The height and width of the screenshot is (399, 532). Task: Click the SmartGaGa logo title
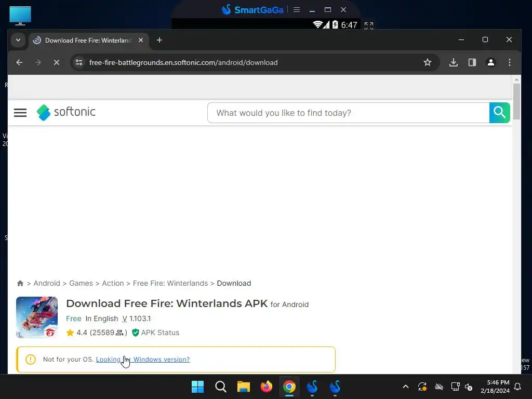[252, 9]
